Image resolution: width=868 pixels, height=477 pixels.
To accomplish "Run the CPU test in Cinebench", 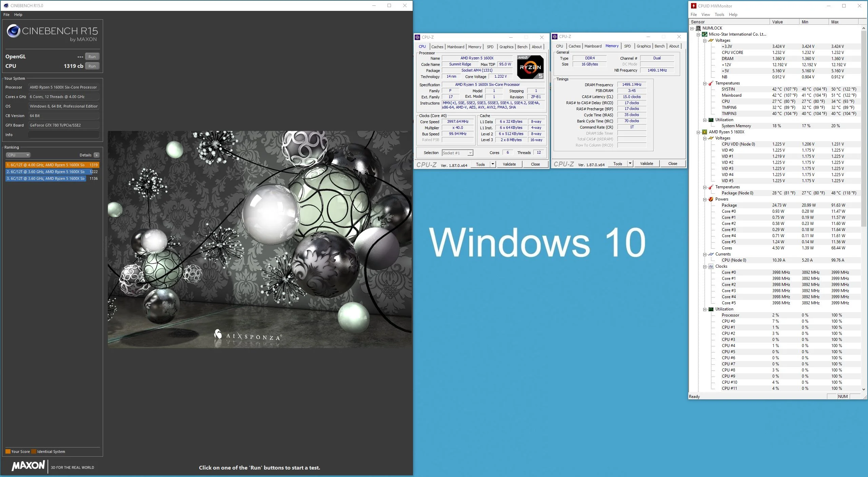I will click(x=92, y=66).
